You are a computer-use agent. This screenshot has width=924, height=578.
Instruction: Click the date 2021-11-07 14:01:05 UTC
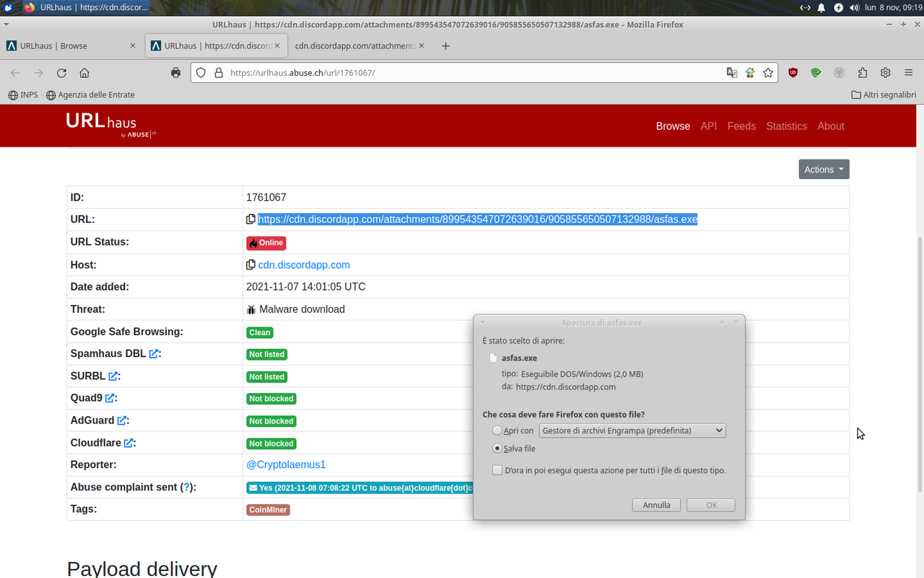point(306,287)
